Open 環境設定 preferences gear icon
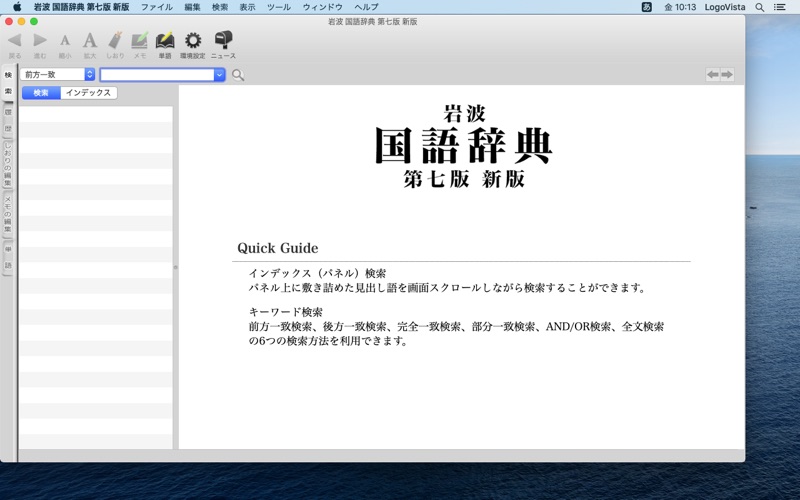The height and width of the screenshot is (500, 800). pos(192,41)
